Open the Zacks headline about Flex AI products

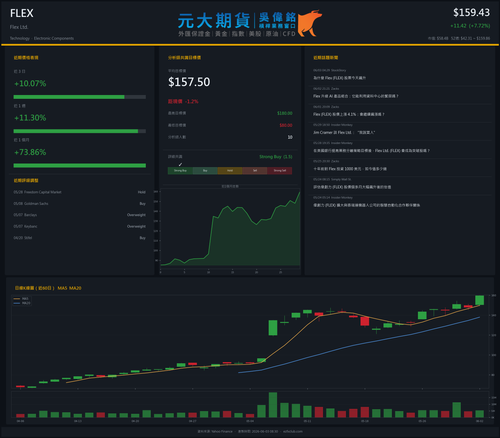[x=356, y=96]
